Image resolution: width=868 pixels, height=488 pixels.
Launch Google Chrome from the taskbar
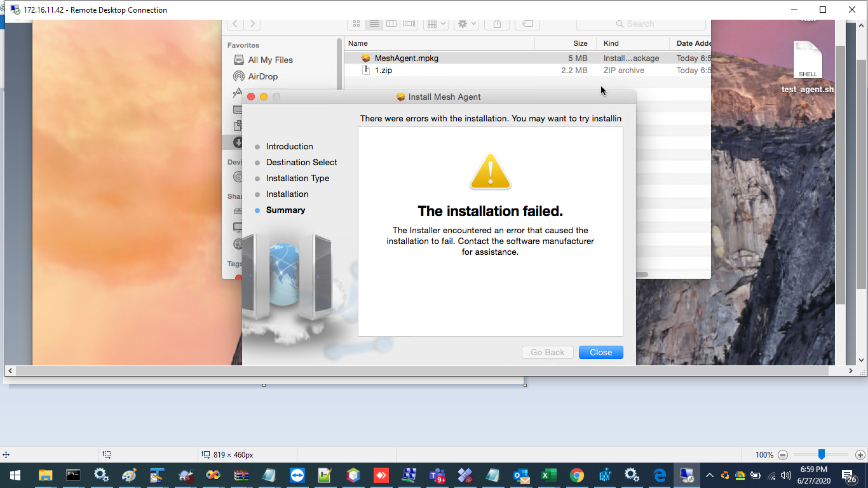[577, 475]
